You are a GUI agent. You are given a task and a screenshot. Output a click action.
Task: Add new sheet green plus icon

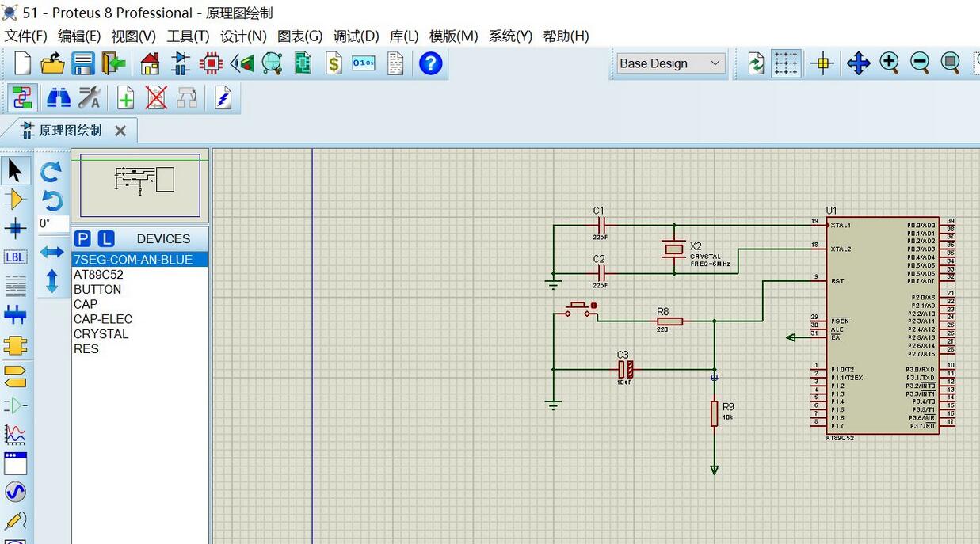(x=125, y=98)
